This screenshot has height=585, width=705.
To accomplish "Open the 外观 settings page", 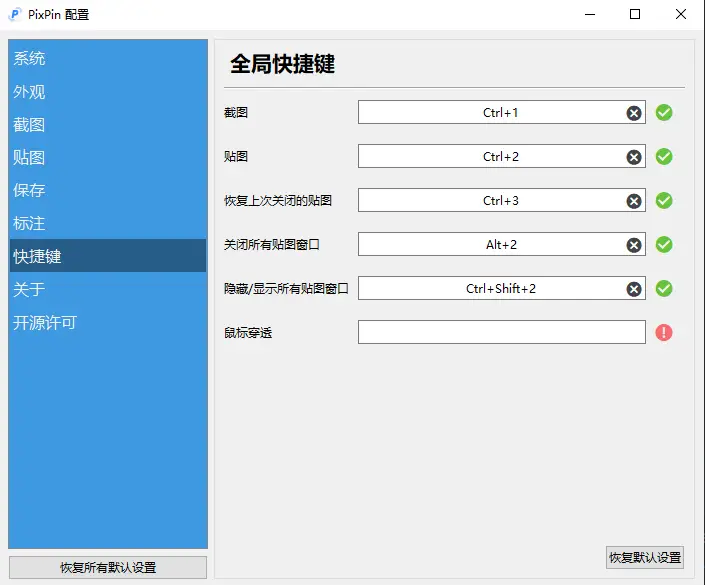I will pos(107,92).
